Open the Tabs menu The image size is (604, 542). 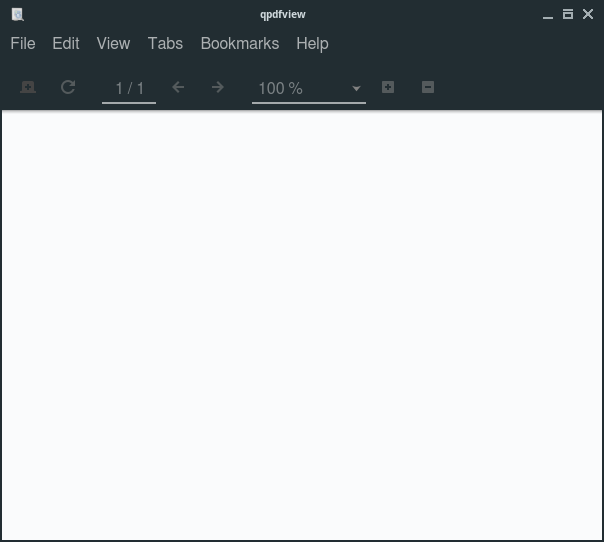click(x=165, y=44)
